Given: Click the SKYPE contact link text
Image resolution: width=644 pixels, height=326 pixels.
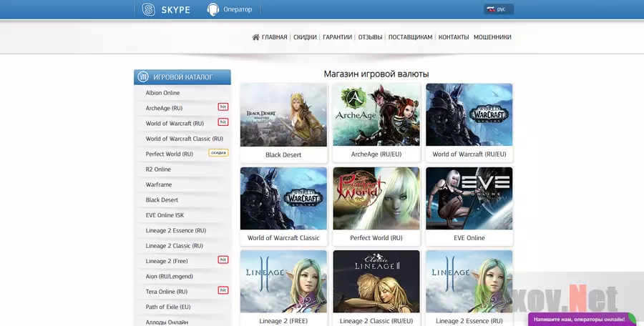Looking at the screenshot, I should 175,10.
